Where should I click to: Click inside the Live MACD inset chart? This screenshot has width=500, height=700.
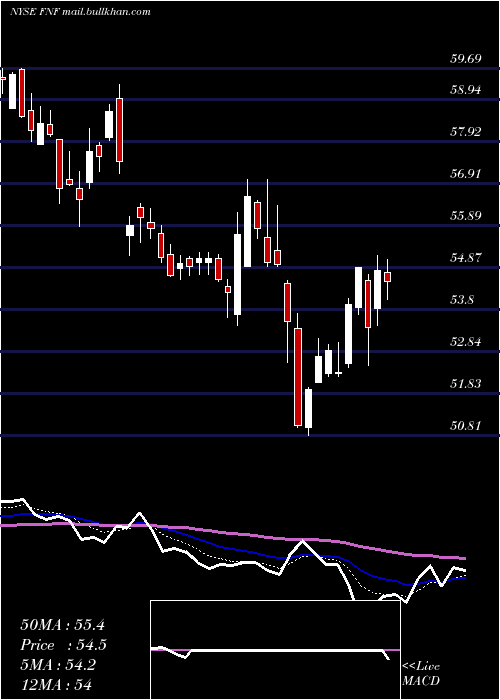click(275, 650)
